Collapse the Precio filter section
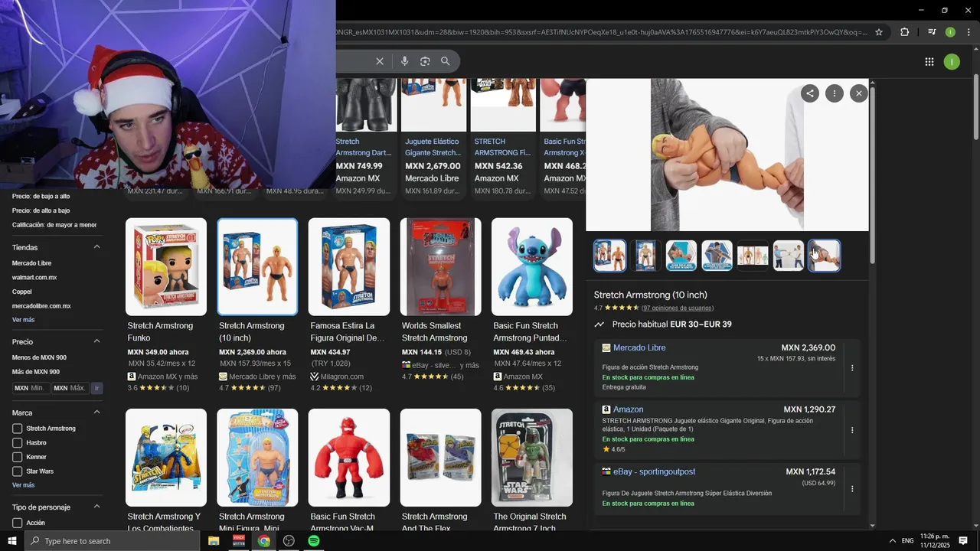Screen dimensions: 980x551 click(x=96, y=341)
